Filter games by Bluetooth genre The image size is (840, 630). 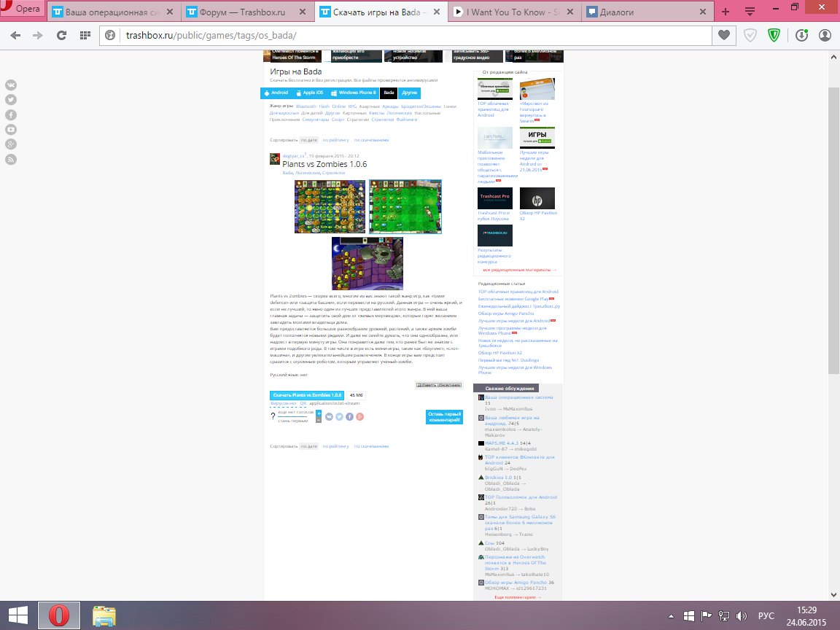coord(306,106)
